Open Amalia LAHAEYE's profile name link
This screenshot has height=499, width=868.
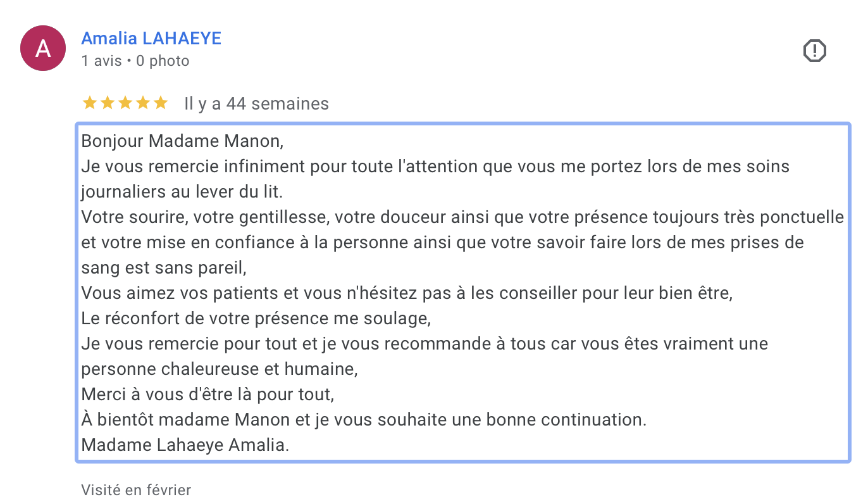(151, 39)
